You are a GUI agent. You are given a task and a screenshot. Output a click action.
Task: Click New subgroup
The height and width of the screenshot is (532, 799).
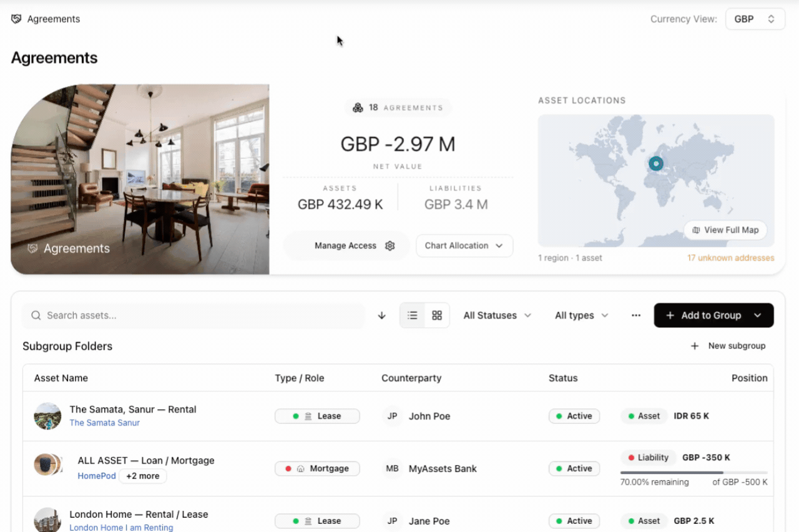click(728, 346)
